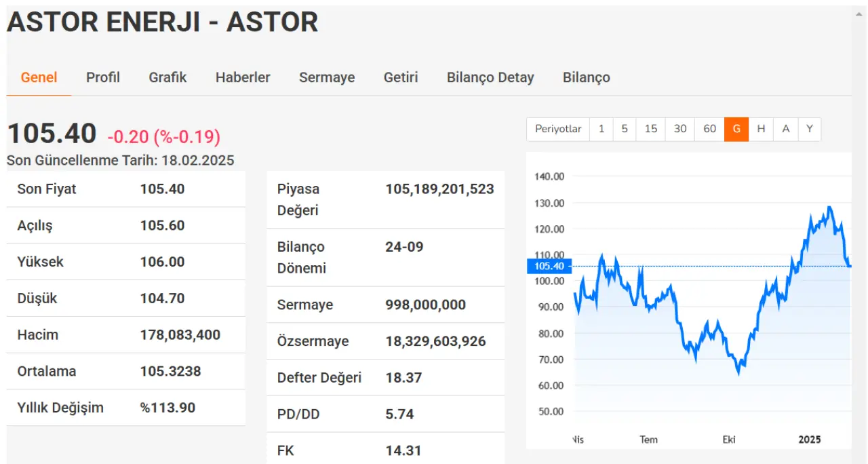Click the 140.00 chart axis label
This screenshot has height=464, width=868.
coord(549,176)
